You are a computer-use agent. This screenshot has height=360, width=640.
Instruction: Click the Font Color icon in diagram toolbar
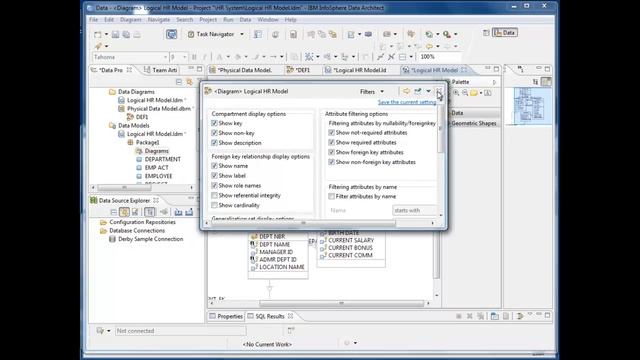click(220, 57)
